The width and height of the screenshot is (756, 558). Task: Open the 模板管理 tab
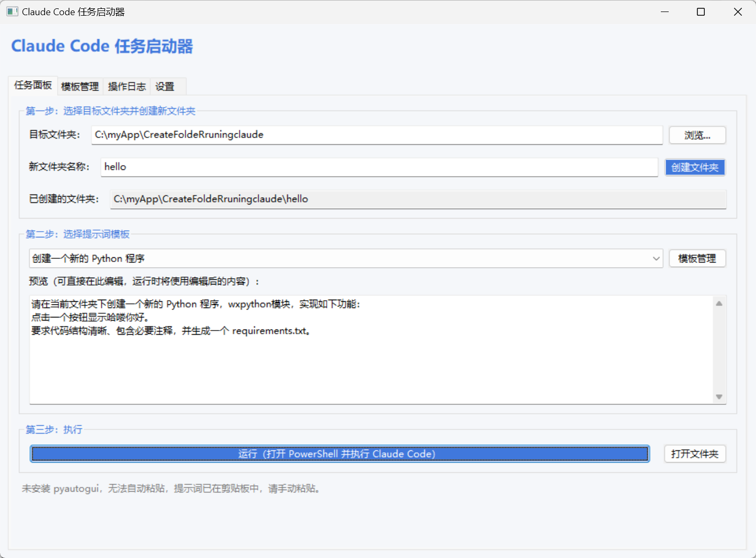click(x=80, y=86)
